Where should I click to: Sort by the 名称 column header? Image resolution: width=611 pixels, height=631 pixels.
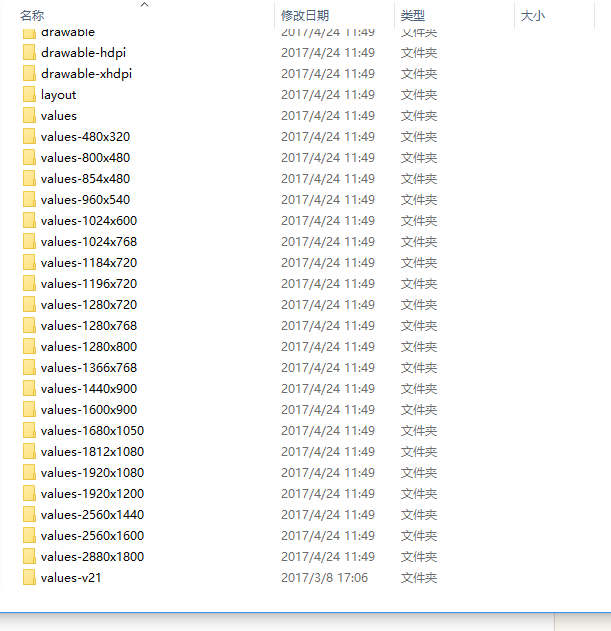click(32, 16)
